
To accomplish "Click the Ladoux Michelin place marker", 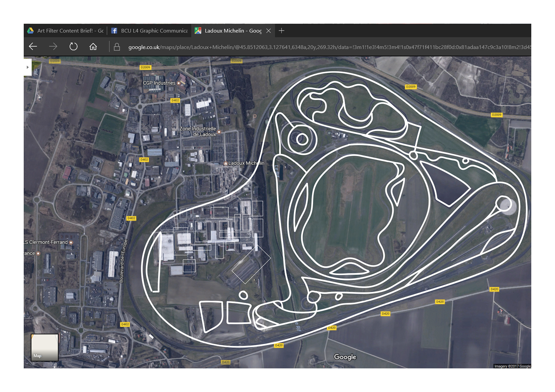I will click(x=225, y=164).
